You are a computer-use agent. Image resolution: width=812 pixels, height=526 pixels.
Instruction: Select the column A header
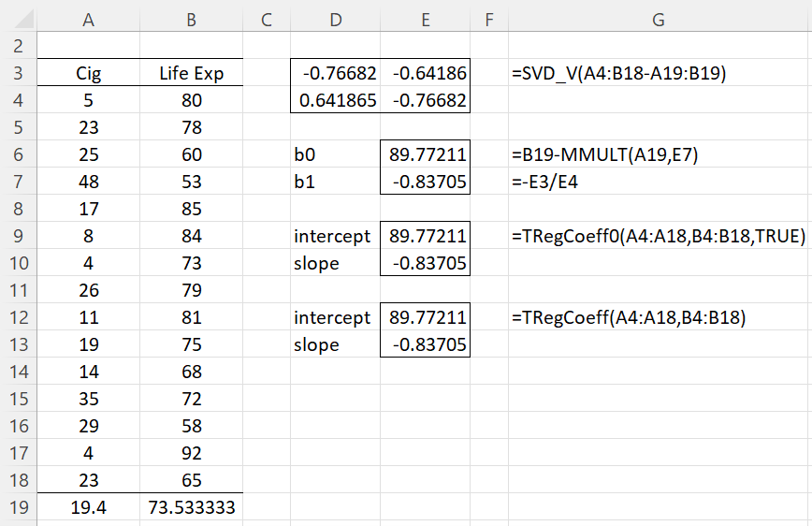point(88,20)
